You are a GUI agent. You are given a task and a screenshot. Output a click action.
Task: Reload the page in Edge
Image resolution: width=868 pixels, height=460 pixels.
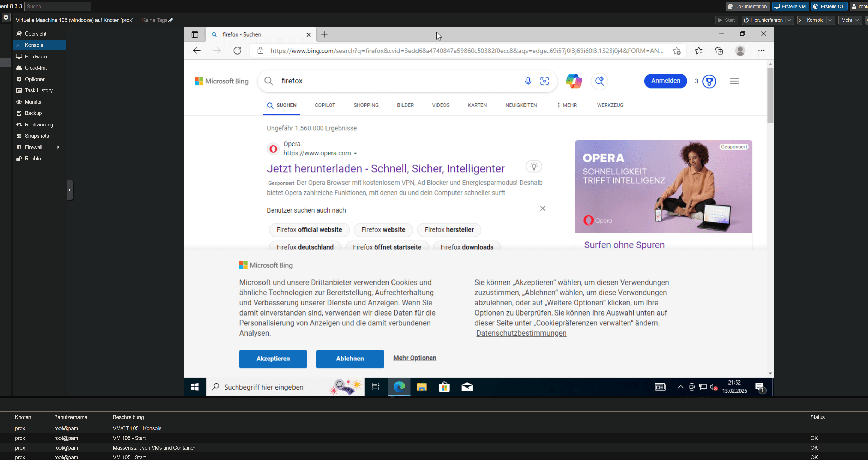coord(238,51)
